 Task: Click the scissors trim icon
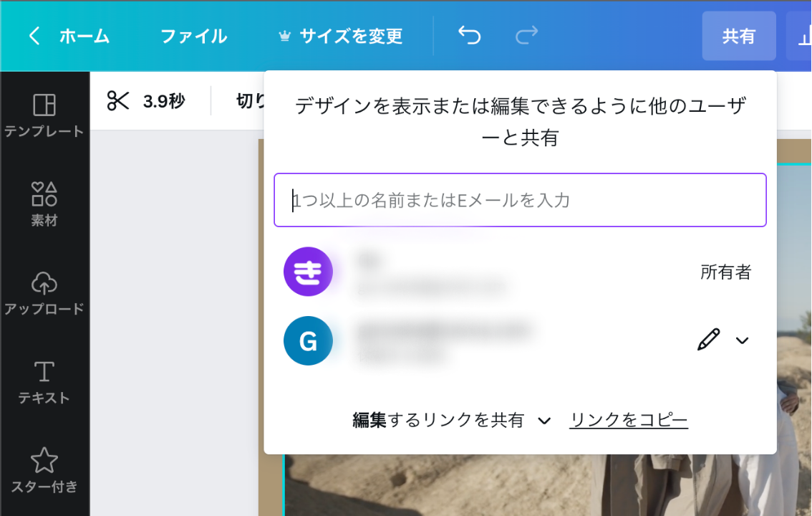(x=118, y=100)
